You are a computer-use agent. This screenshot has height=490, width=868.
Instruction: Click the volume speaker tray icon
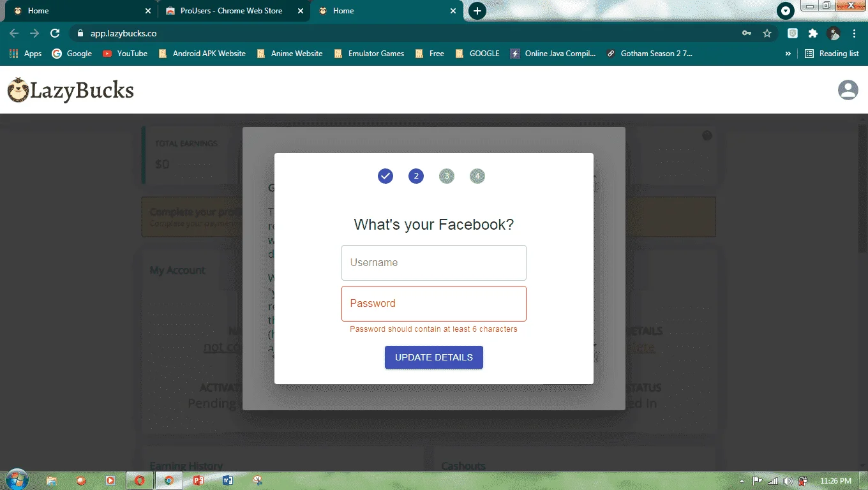tap(789, 481)
